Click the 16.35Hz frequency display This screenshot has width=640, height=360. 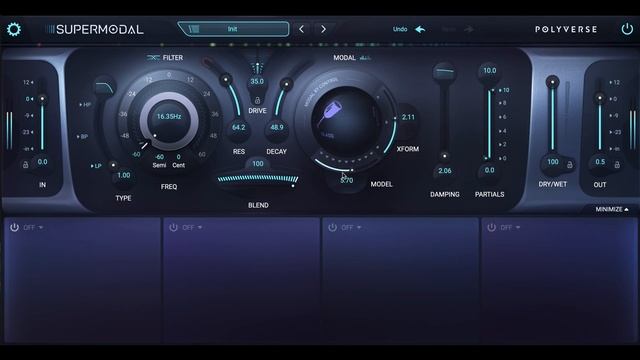tap(169, 116)
